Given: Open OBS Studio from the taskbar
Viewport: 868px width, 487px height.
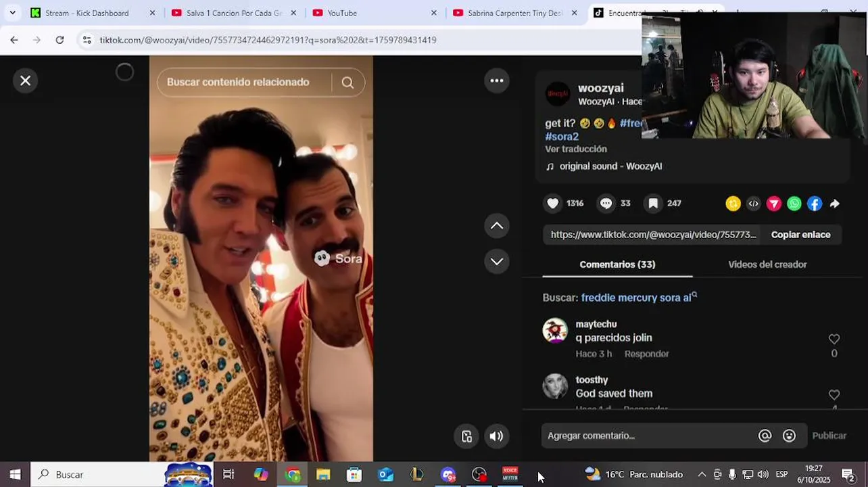Looking at the screenshot, I should 479,475.
